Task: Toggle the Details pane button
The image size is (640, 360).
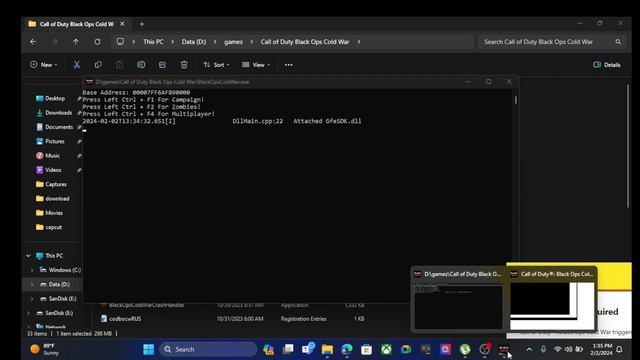Action: 607,65
